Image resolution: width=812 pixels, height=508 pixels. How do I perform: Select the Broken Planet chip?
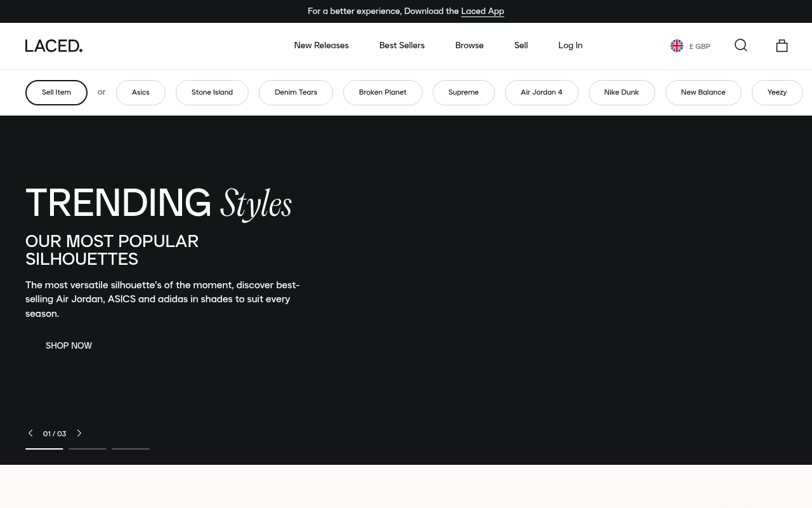click(383, 93)
